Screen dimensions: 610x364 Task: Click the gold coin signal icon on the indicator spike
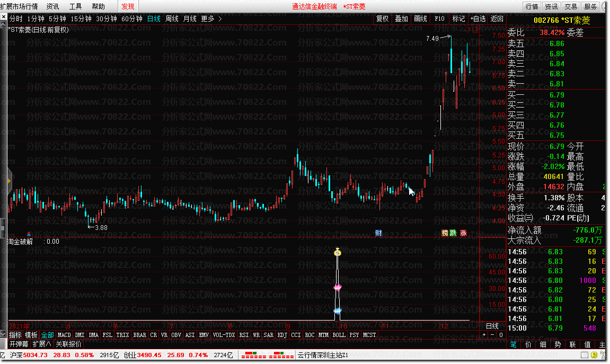click(337, 252)
